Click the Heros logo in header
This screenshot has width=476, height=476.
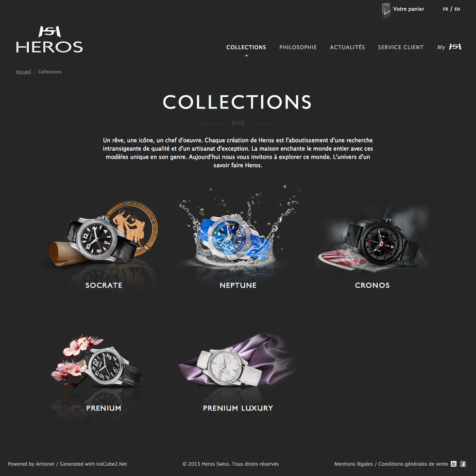49,40
